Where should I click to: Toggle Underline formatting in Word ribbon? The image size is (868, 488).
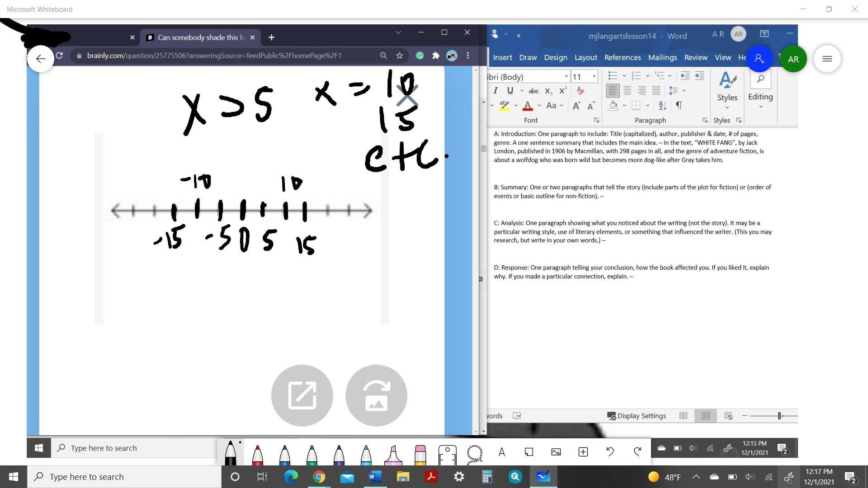tap(510, 90)
